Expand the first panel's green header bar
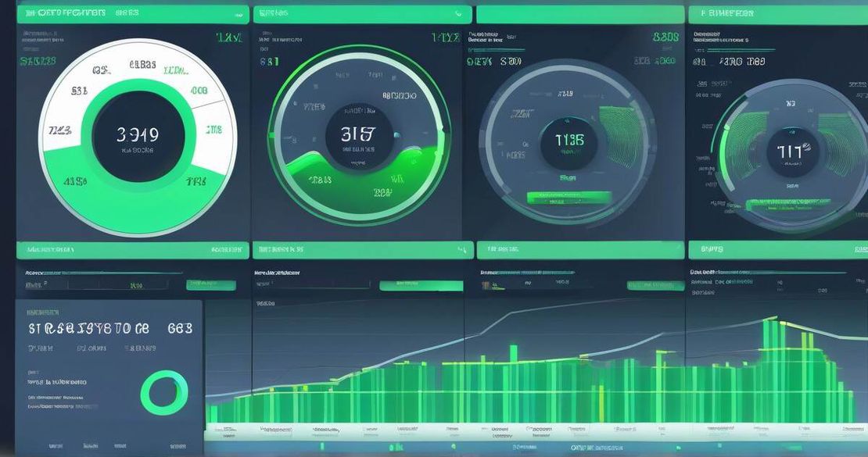The height and width of the screenshot is (457, 868). (131, 13)
